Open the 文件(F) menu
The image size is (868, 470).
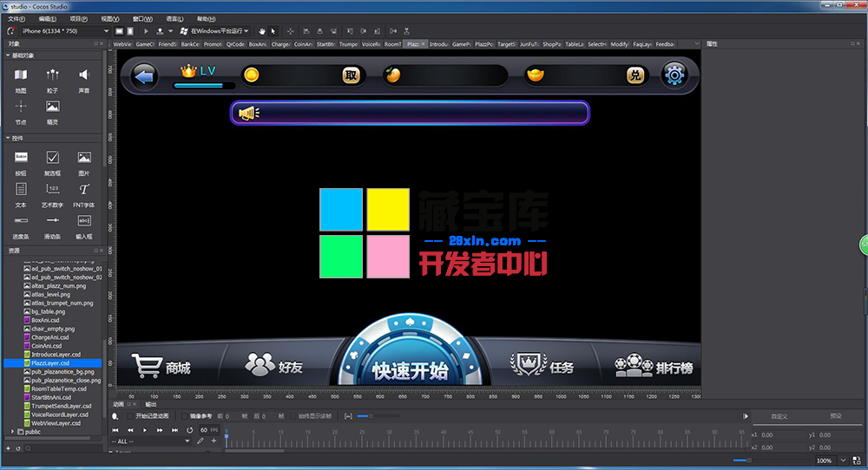click(16, 19)
